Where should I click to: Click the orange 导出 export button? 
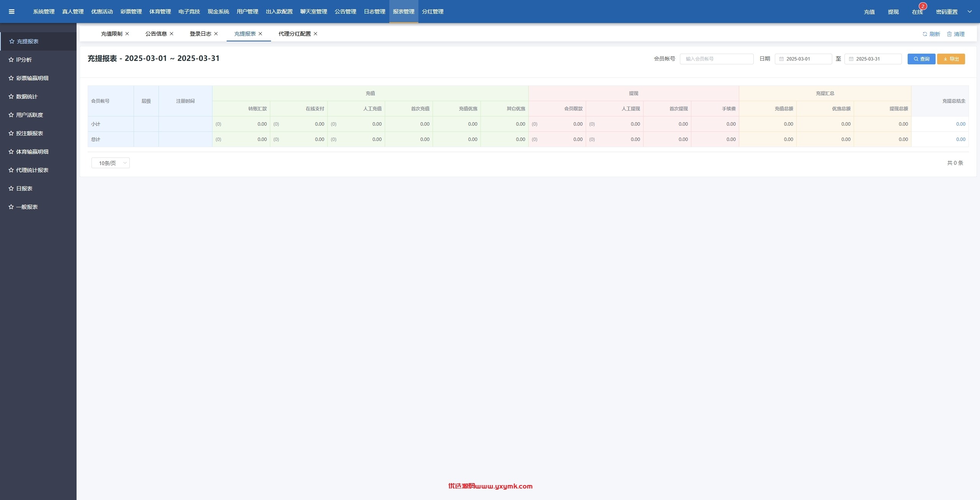click(x=951, y=59)
